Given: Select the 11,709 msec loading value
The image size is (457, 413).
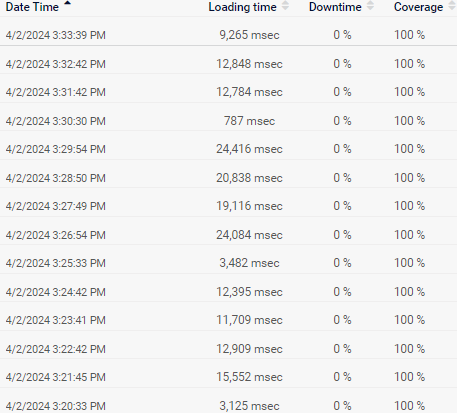Looking at the screenshot, I should pyautogui.click(x=249, y=320).
